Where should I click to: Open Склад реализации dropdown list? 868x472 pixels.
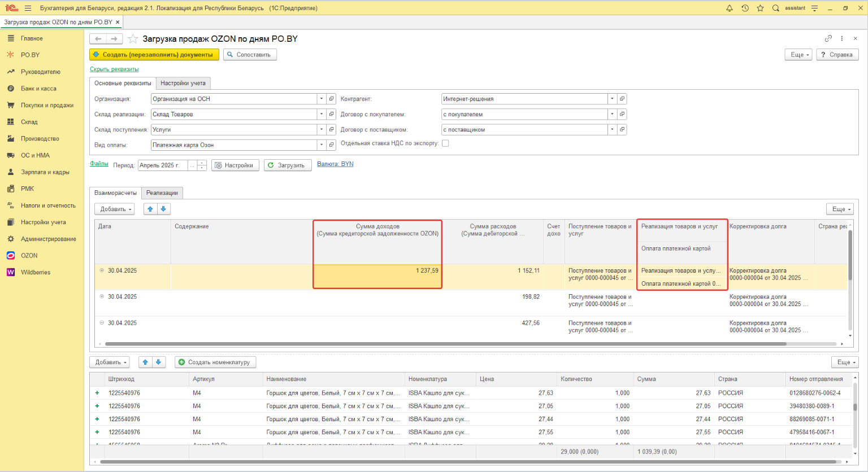(322, 114)
